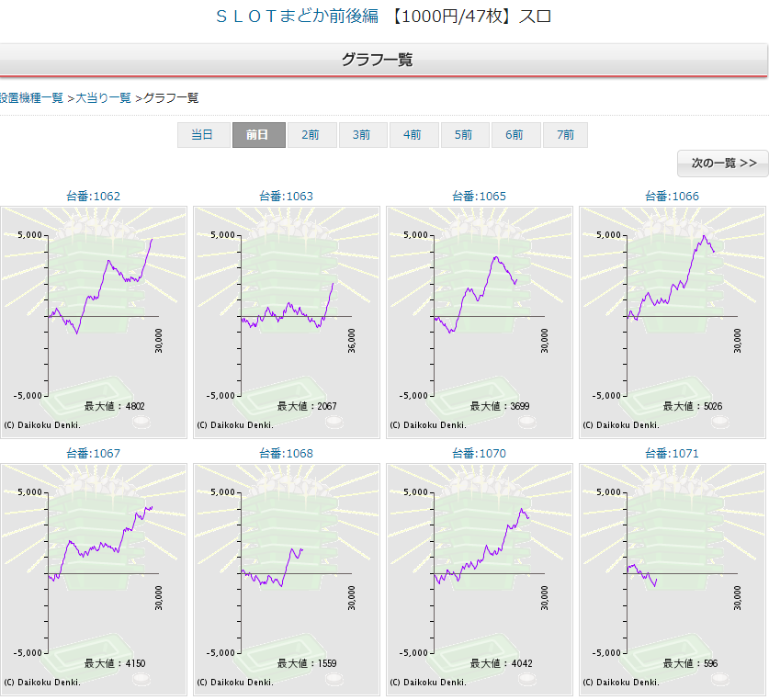
Task: Open the 設置機種一覧 breadcrumb link
Action: click(x=31, y=97)
